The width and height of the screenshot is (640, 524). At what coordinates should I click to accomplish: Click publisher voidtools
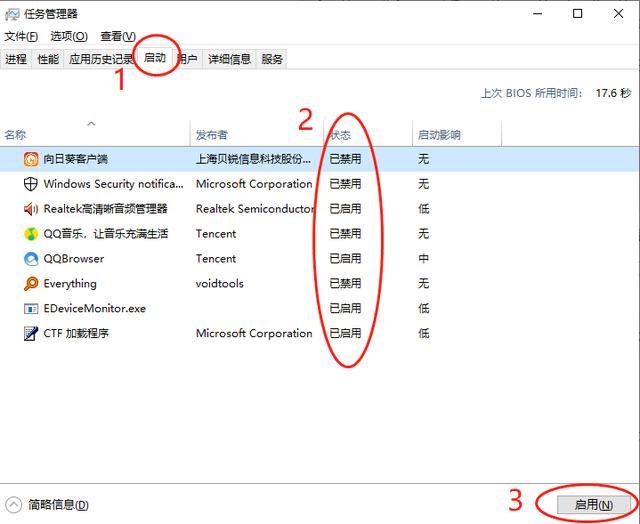tap(220, 284)
